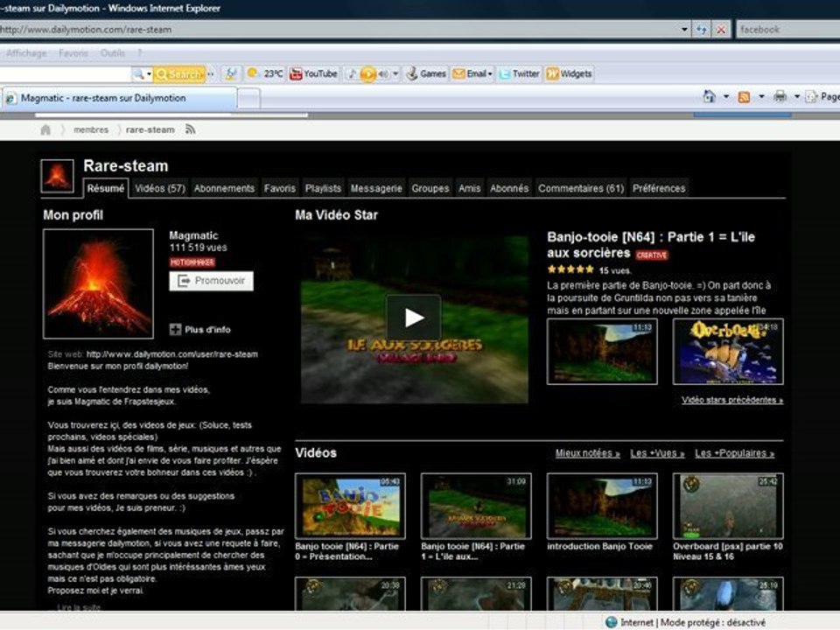Open dropdown arrow beside IE feeds icon

[x=761, y=97]
